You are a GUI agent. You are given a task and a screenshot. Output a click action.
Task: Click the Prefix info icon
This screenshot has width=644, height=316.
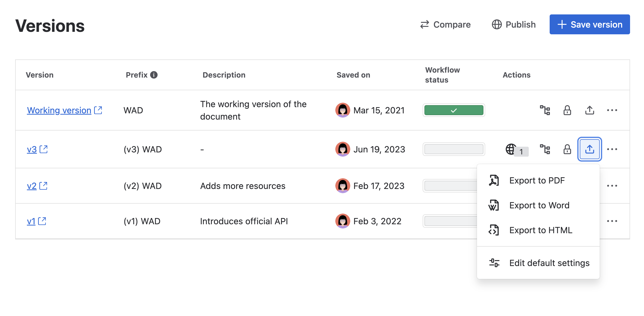click(154, 75)
